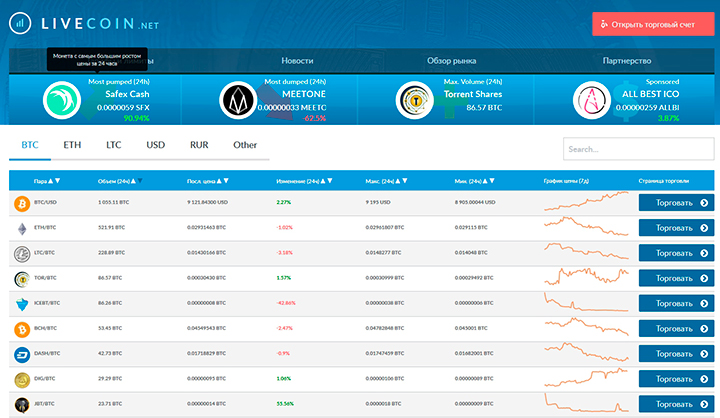The width and height of the screenshot is (720, 418).
Task: Switch to the RUR market tab
Action: [199, 145]
